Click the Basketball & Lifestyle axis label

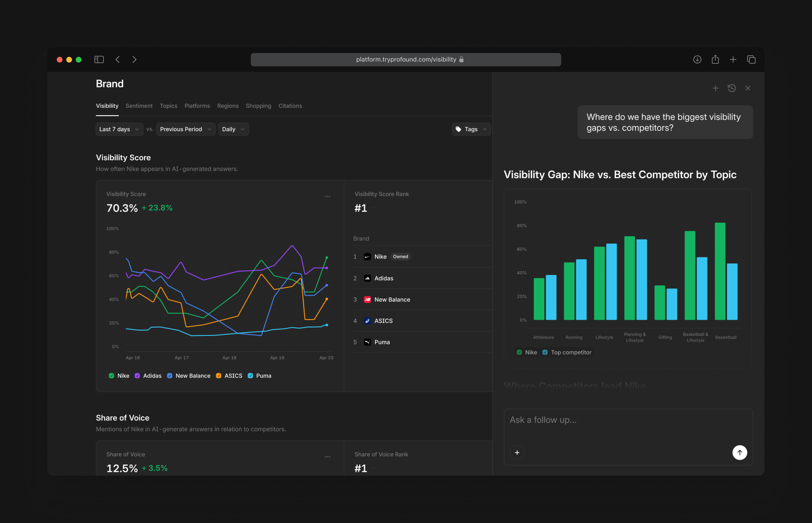(x=696, y=337)
